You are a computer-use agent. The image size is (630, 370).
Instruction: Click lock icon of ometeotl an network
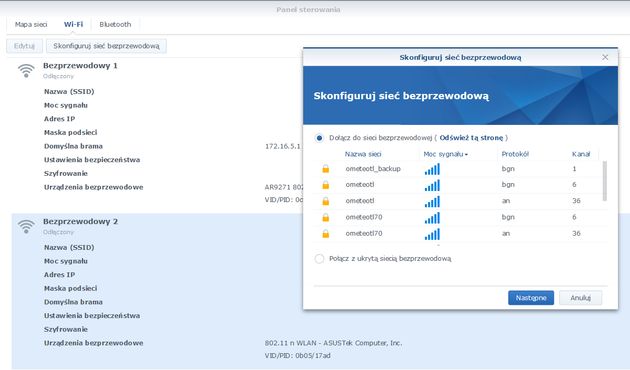326,201
